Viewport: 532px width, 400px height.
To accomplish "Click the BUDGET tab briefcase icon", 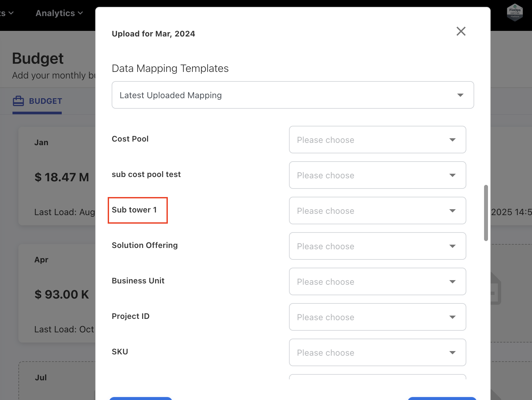I will coord(19,101).
